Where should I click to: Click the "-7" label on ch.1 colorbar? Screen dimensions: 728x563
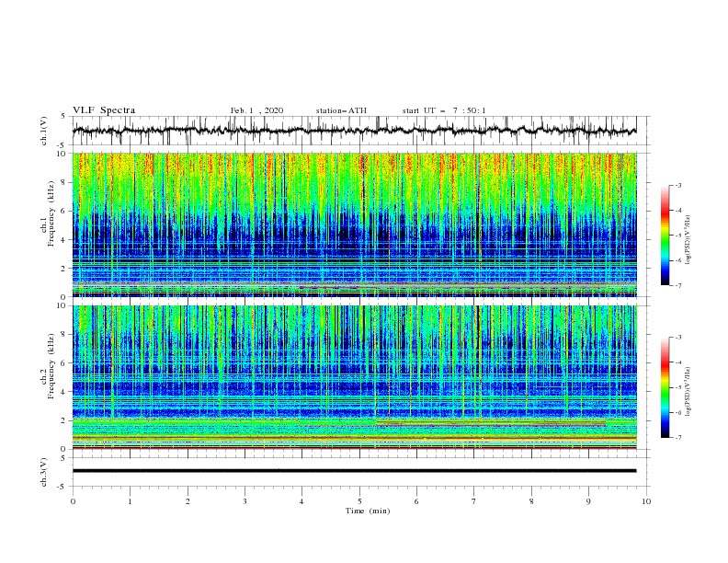677,285
